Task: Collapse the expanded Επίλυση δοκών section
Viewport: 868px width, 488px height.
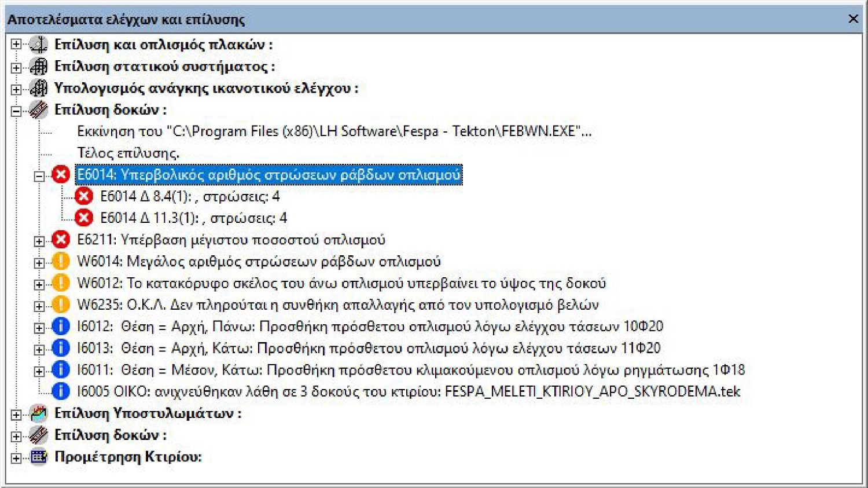Action: [16, 110]
